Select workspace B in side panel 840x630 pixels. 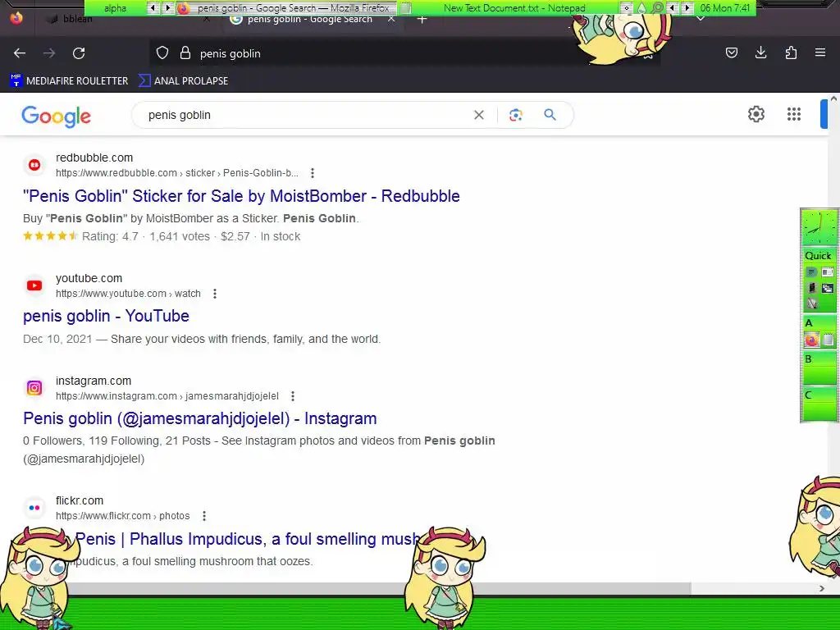[819, 368]
